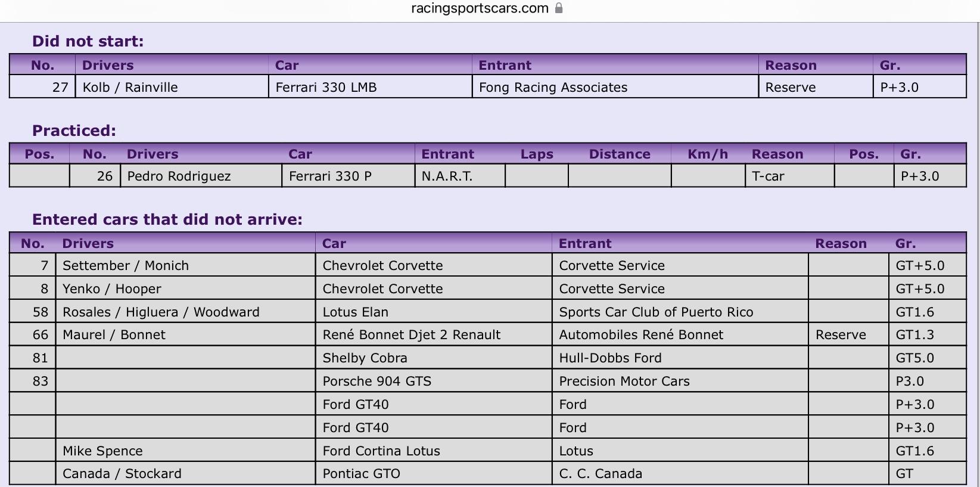The image size is (980, 487).
Task: Click the 'Pedro Rodriguez' driver cell
Action: pos(201,176)
